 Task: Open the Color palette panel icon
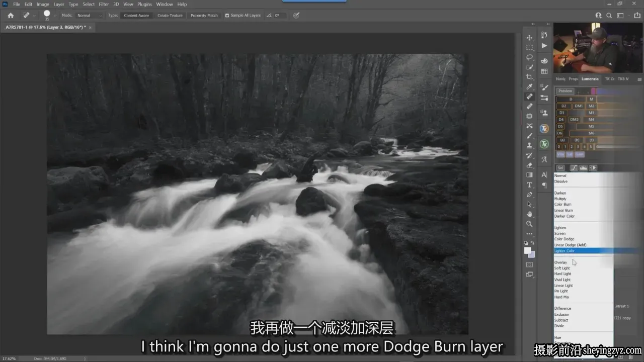pyautogui.click(x=544, y=61)
